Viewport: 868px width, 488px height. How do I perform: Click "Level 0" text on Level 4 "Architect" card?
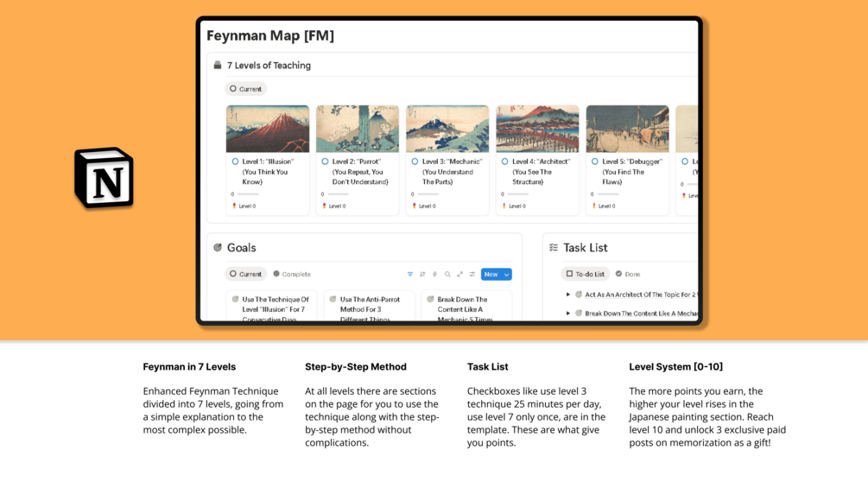click(x=517, y=206)
